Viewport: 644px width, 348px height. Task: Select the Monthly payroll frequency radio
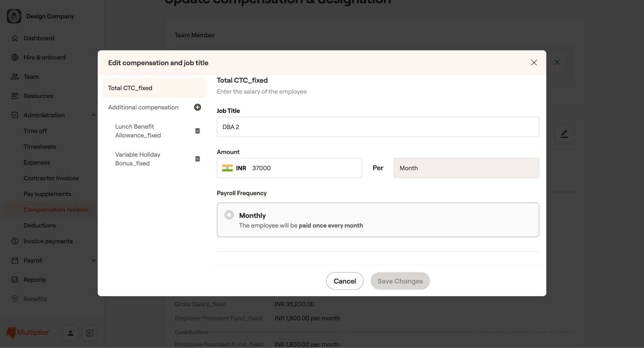point(229,215)
